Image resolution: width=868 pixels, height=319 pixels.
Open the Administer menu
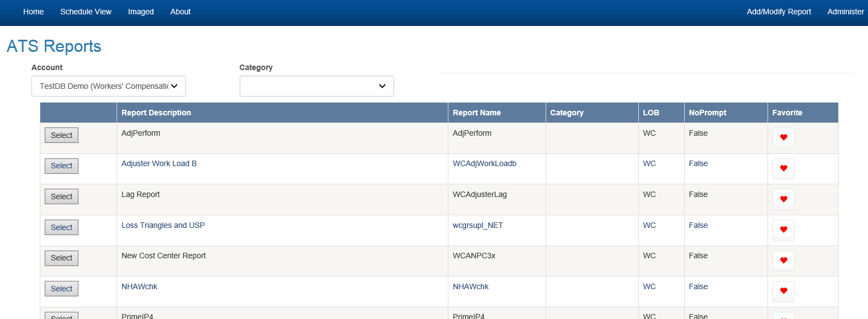[845, 12]
